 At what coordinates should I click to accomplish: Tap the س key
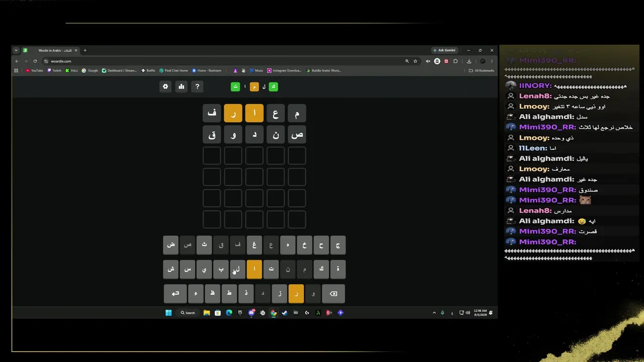tap(187, 269)
